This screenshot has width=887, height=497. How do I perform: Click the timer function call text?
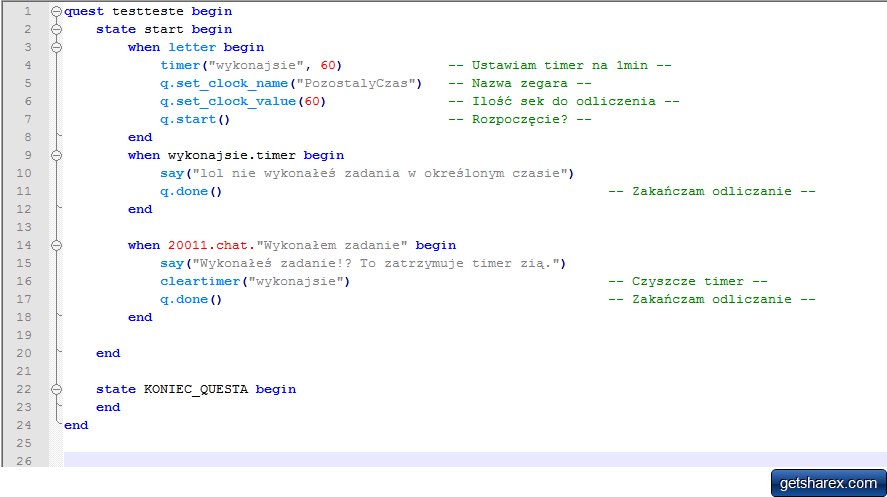pyautogui.click(x=180, y=66)
